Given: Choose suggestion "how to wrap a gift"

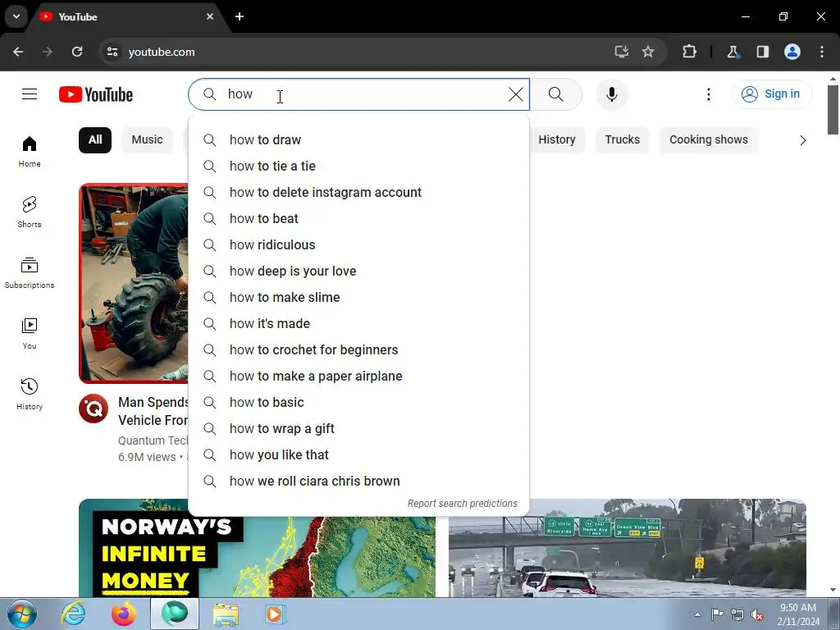Looking at the screenshot, I should [x=359, y=428].
